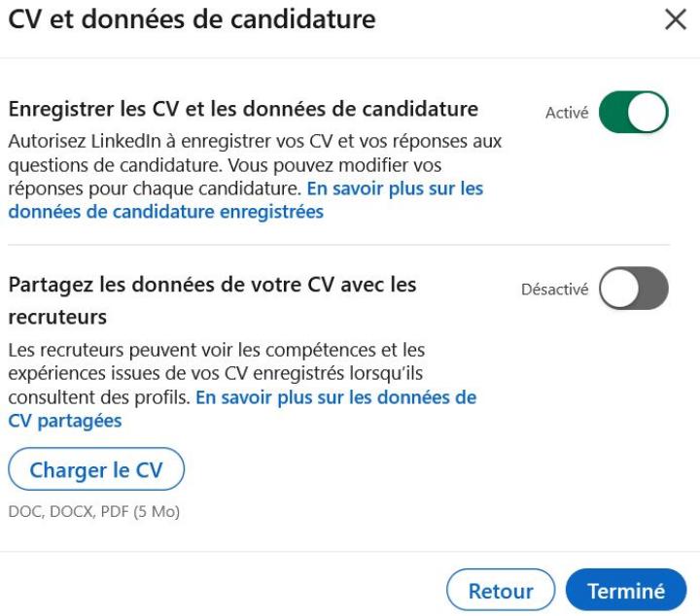Click the white knob of the gray switch
The width and height of the screenshot is (700, 616).
(x=617, y=289)
